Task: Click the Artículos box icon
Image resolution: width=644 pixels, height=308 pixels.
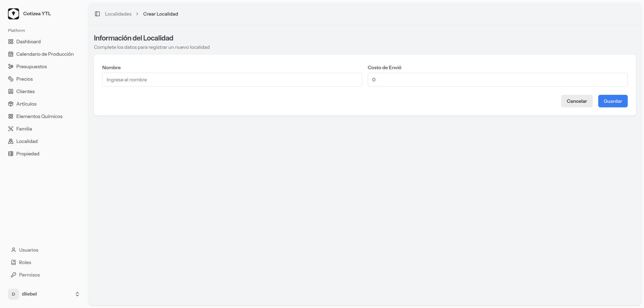Action: point(11,104)
